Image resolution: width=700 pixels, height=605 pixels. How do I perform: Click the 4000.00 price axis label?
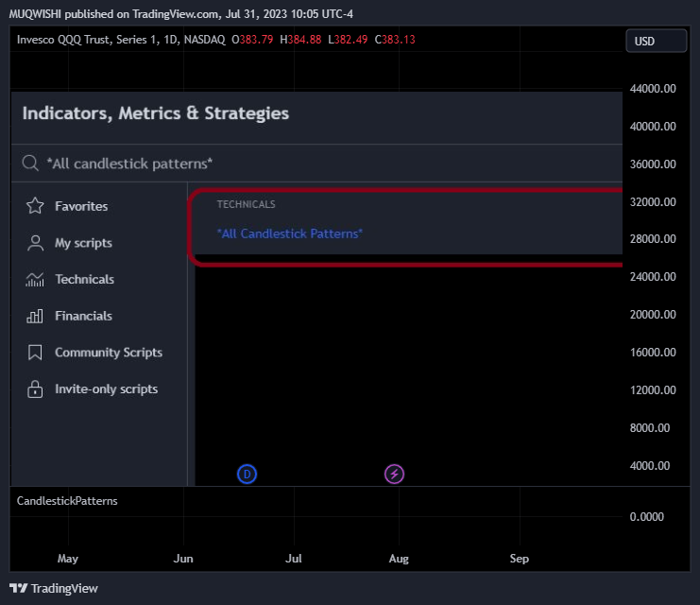(650, 466)
